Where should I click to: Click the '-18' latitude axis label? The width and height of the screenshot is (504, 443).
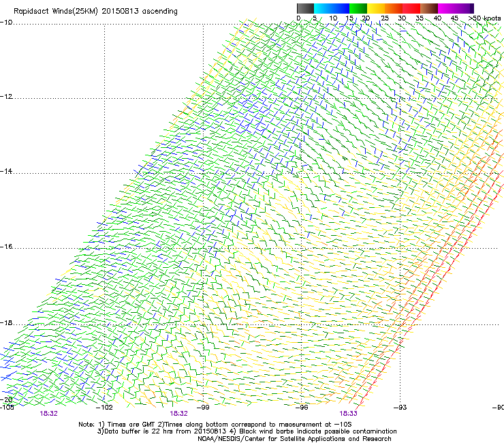6,322
